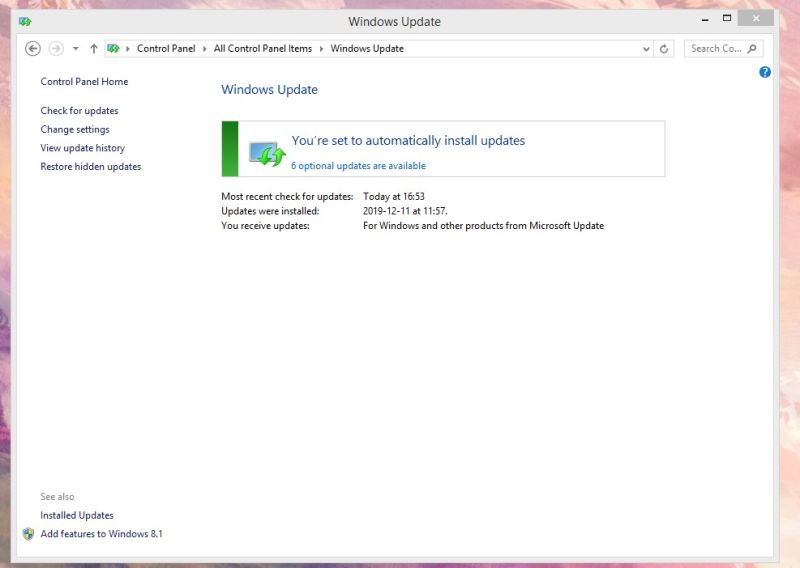Image resolution: width=800 pixels, height=568 pixels.
Task: Click 'For Windows and other products' text
Action: (483, 226)
